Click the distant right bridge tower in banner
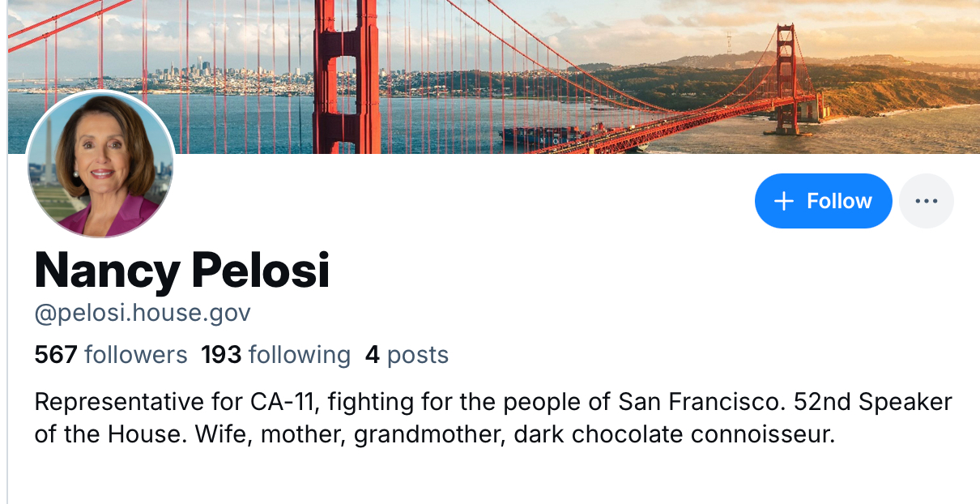Viewport: 980px width, 504px height. [x=786, y=77]
